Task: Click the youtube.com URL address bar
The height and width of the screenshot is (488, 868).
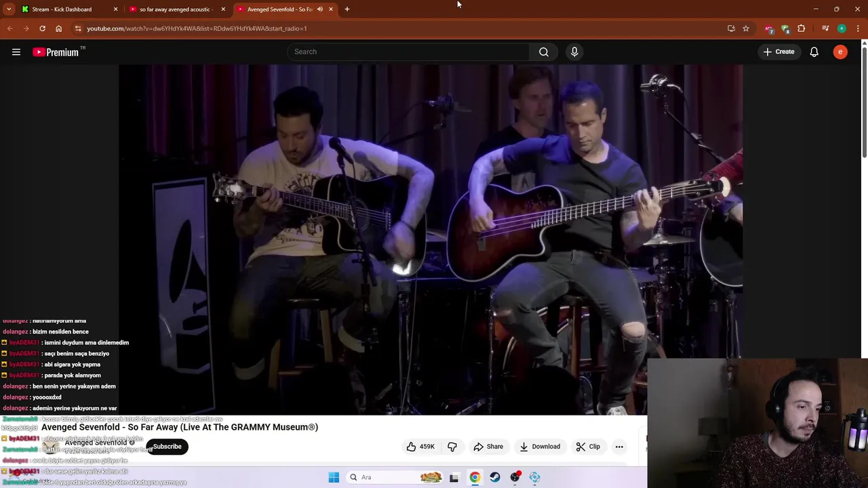Action: click(x=400, y=28)
